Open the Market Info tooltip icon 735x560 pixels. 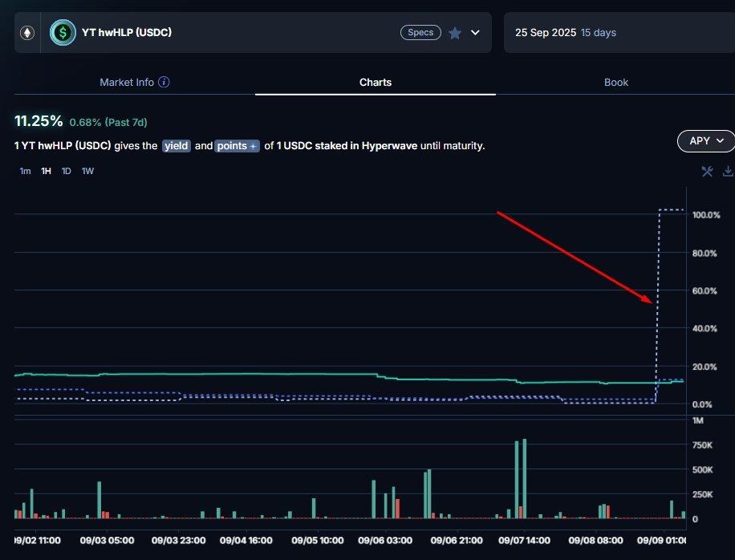click(x=164, y=82)
